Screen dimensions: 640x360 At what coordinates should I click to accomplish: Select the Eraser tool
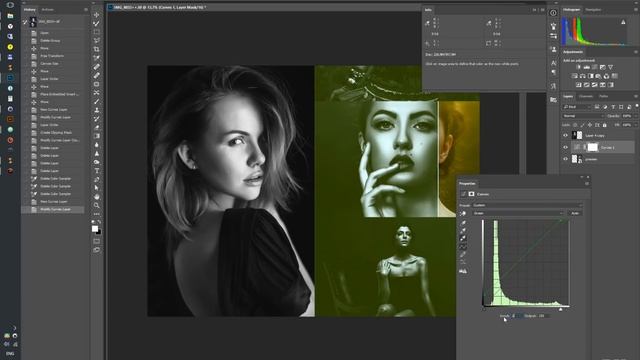point(97,127)
